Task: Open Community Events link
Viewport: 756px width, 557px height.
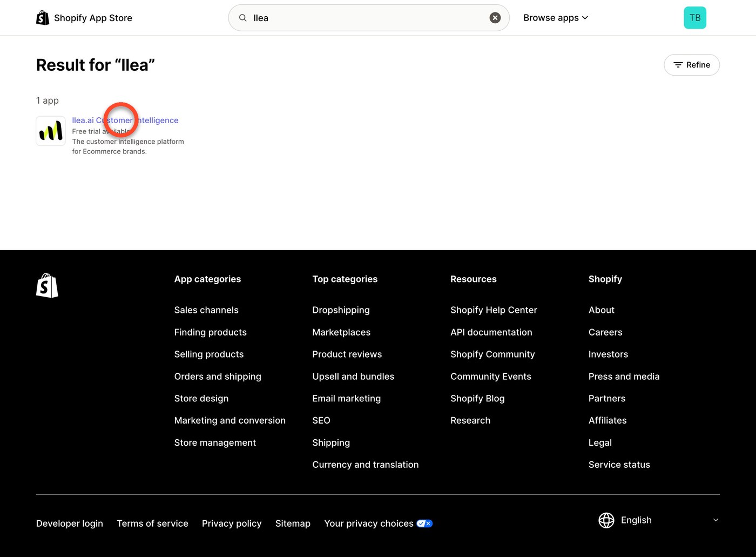Action: [491, 377]
